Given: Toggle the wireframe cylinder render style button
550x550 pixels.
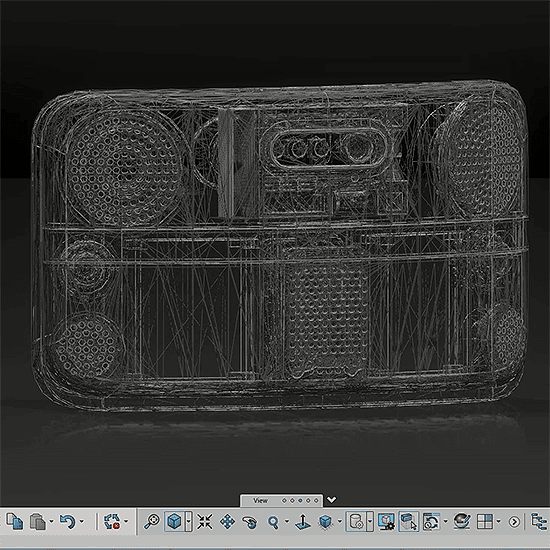Looking at the screenshot, I should [356, 522].
